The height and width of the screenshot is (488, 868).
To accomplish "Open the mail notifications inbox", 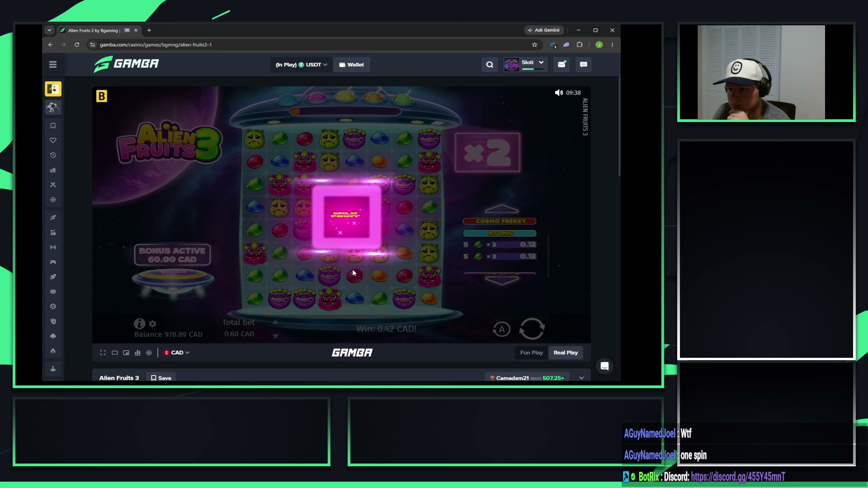I will [561, 65].
